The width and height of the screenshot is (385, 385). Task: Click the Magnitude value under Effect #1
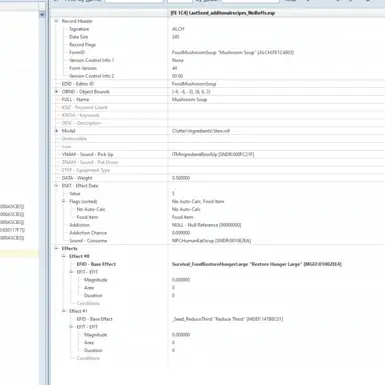[181, 335]
